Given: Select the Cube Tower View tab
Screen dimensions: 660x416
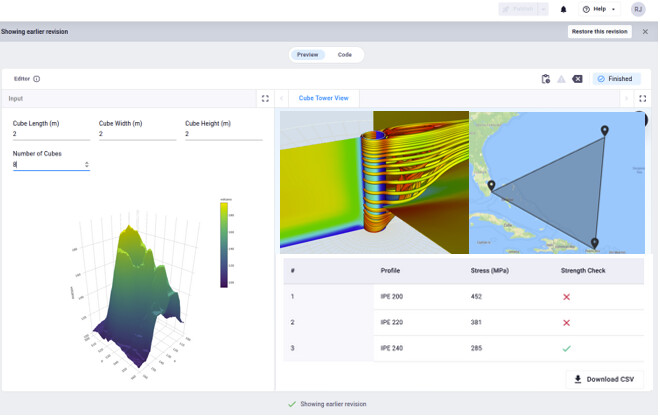Looking at the screenshot, I should point(323,99).
